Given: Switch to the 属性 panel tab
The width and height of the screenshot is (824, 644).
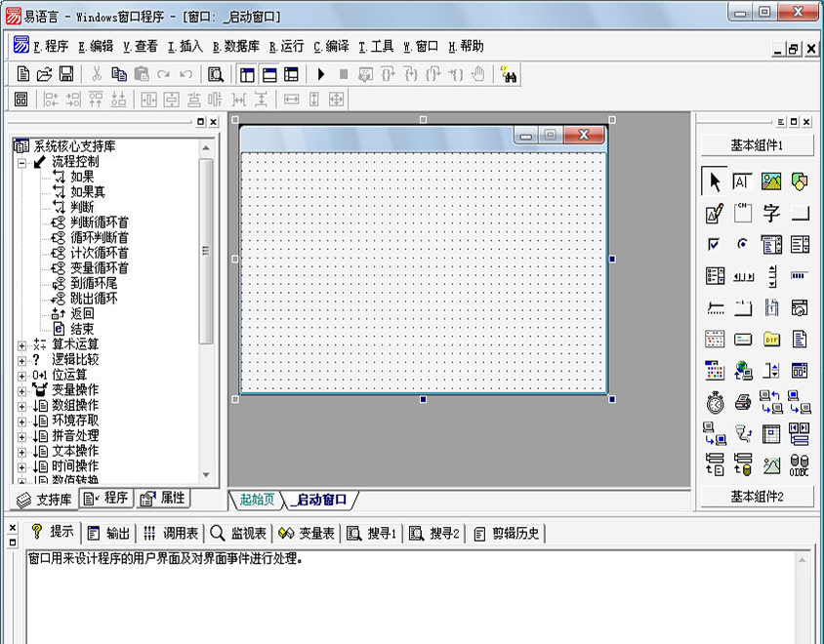Looking at the screenshot, I should (x=163, y=498).
